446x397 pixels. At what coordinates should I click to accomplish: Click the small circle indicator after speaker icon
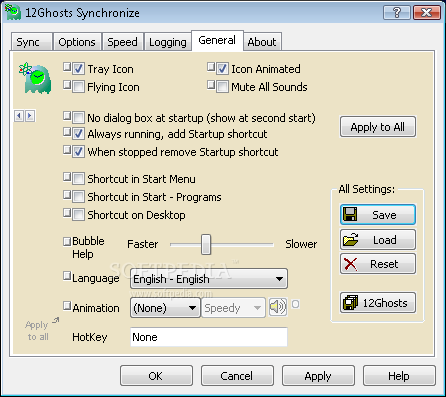295,304
